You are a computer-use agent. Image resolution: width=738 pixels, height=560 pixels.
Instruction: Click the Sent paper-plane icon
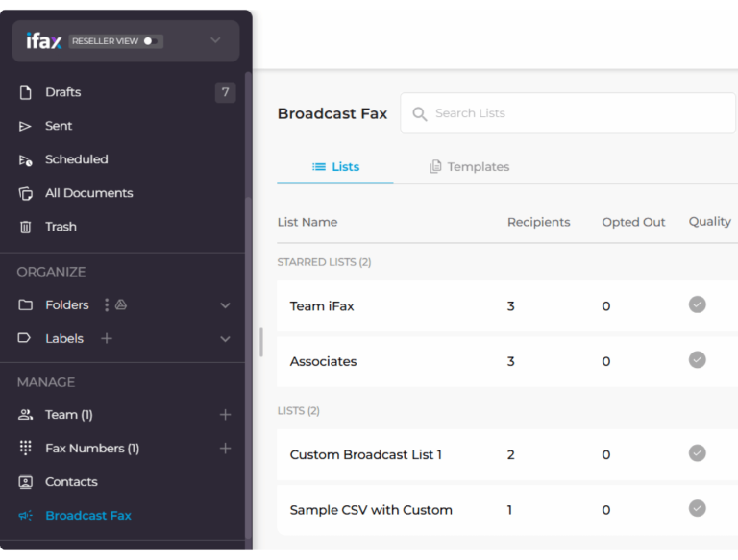point(26,126)
